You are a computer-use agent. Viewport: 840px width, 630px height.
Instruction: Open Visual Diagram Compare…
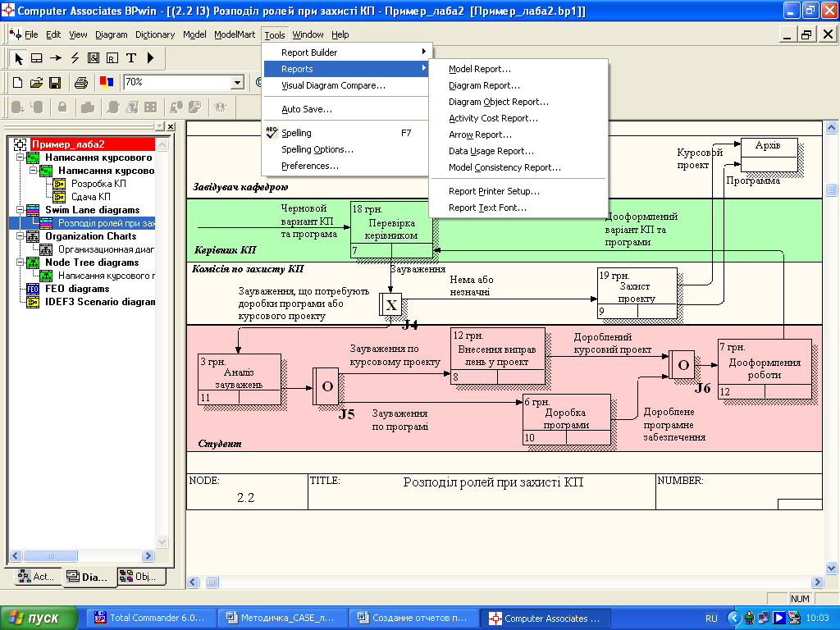(x=333, y=85)
